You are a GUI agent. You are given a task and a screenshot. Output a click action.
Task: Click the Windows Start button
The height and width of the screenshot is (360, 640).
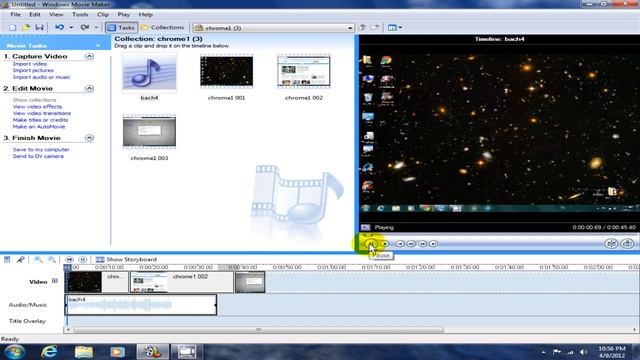pos(15,351)
